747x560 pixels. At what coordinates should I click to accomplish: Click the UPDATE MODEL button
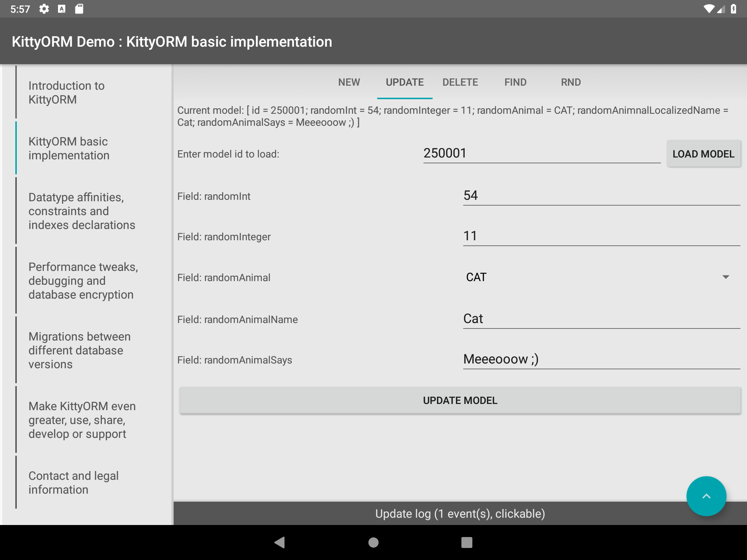460,400
